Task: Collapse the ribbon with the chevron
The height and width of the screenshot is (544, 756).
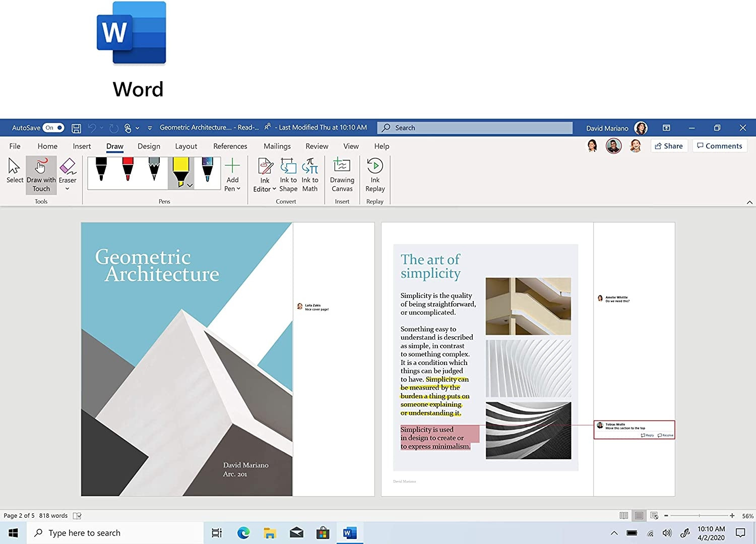Action: click(x=749, y=202)
